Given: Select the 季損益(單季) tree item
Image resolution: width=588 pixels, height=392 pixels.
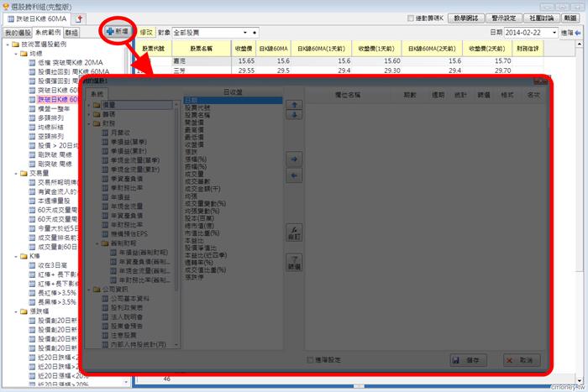Looking at the screenshot, I should (x=129, y=142).
